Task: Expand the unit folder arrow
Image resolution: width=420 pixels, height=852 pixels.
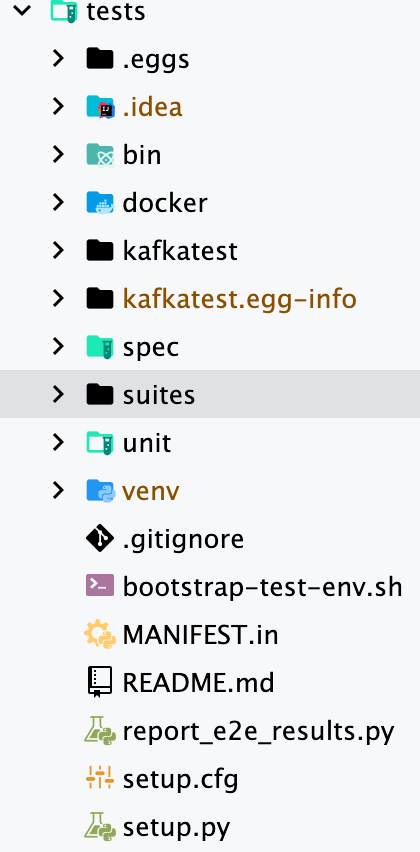Action: click(58, 443)
